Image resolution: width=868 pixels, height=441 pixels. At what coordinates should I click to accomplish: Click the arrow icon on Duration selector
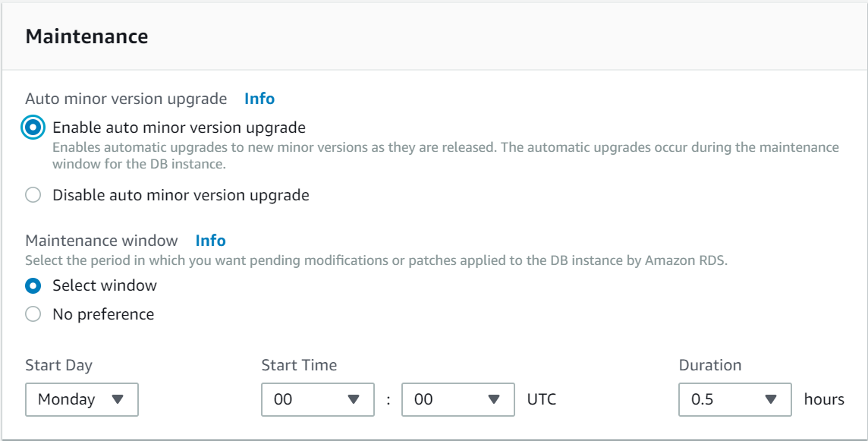pyautogui.click(x=771, y=399)
